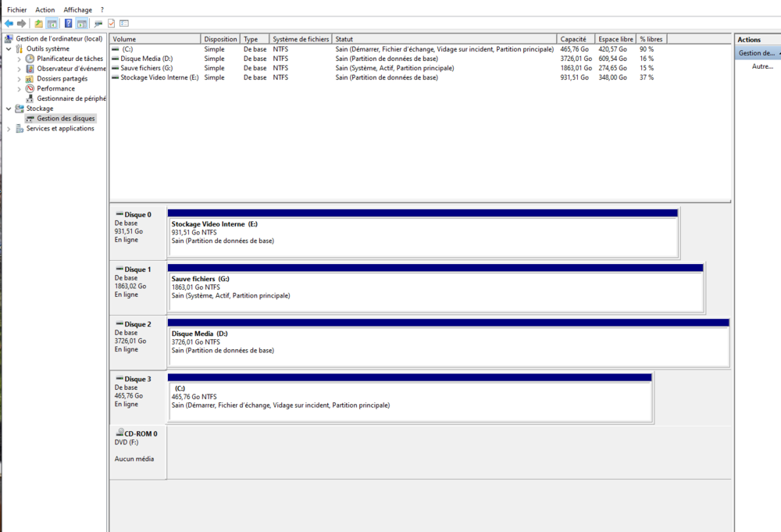Sort by the Capacité column header
Image resolution: width=781 pixels, height=532 pixels.
point(576,39)
